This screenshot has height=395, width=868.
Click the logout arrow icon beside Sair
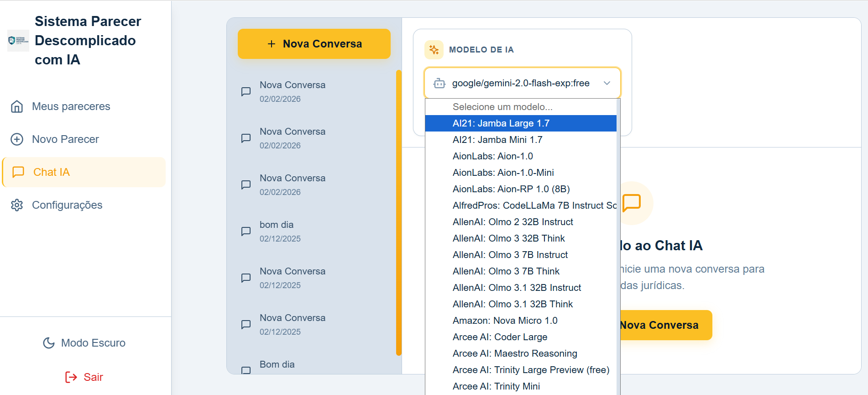click(71, 377)
